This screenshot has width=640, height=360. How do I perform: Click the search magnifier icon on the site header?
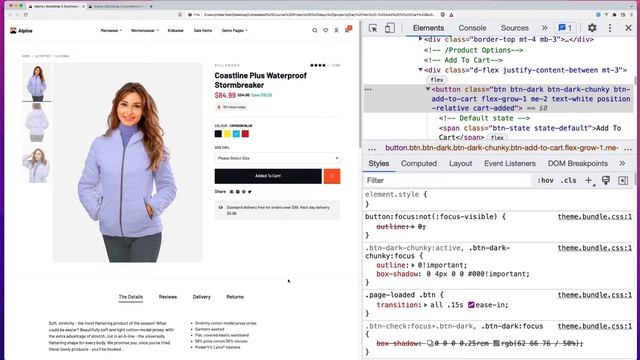314,30
